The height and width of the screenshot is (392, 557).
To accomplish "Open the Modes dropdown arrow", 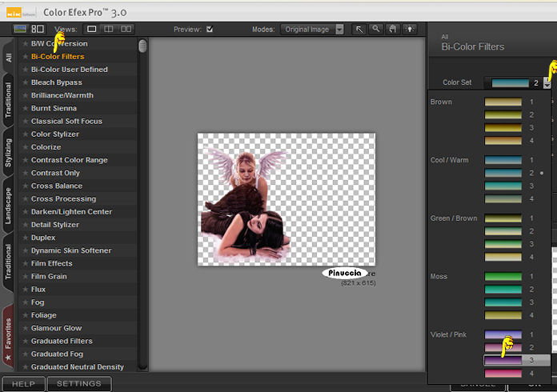I will pos(339,30).
